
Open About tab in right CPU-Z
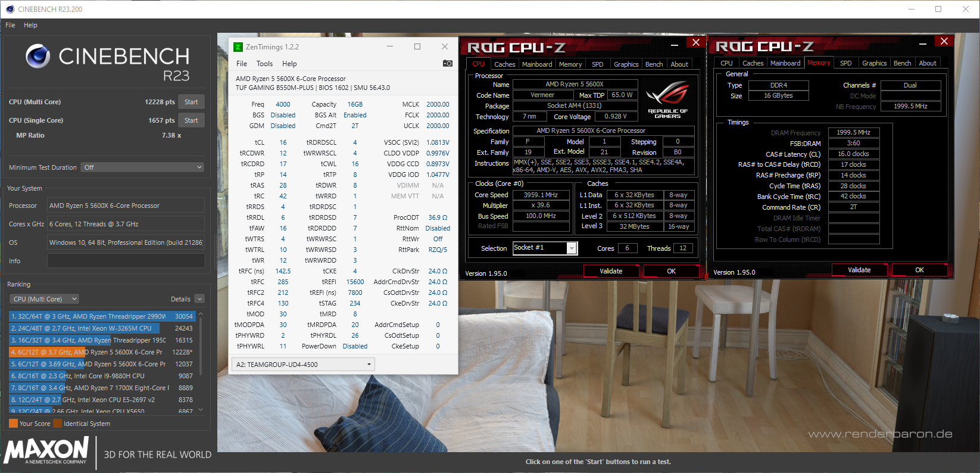928,63
